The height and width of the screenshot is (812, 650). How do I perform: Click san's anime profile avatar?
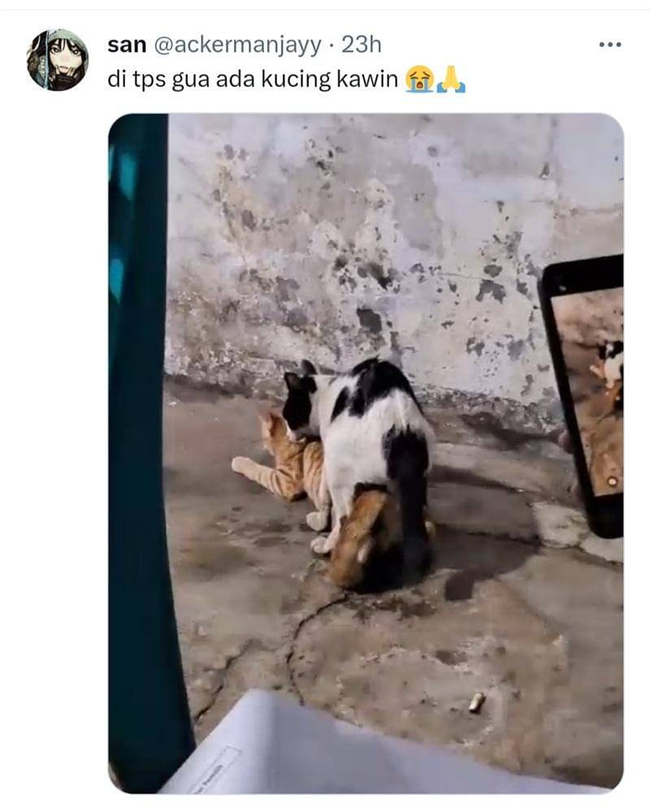57,60
